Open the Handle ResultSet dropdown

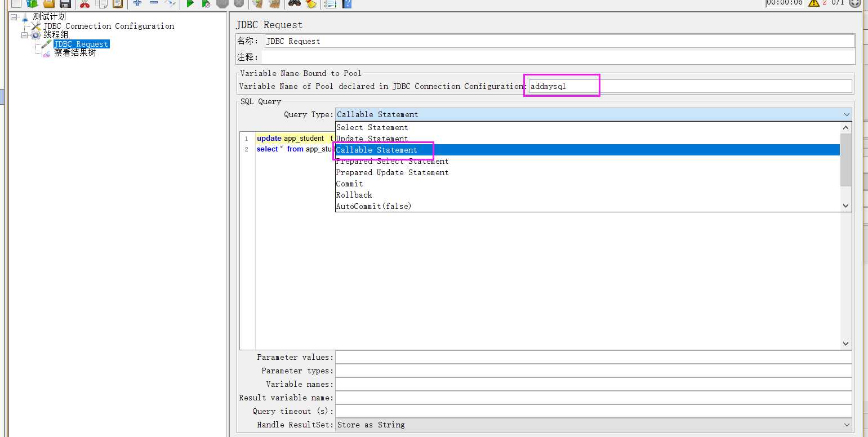tap(594, 425)
